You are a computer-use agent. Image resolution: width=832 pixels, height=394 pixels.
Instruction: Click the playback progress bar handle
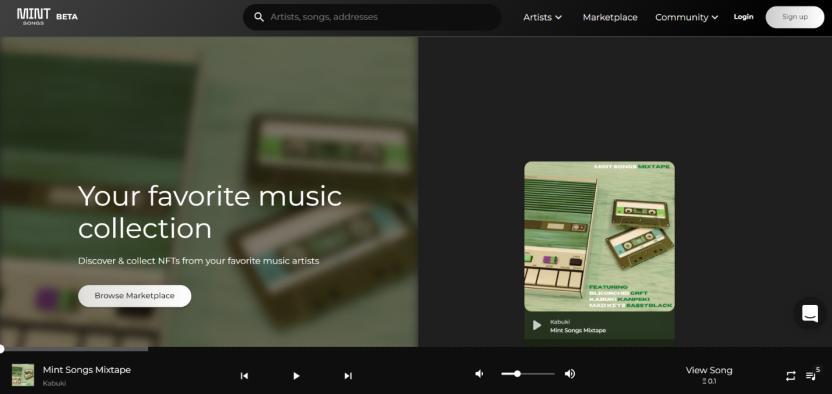point(2,349)
